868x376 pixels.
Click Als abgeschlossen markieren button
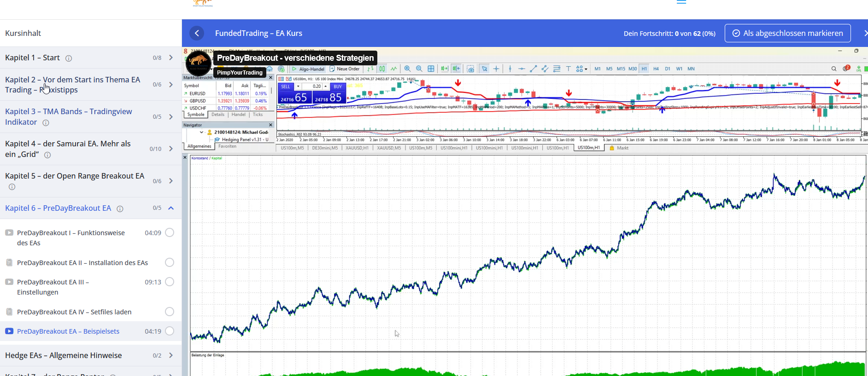click(787, 33)
